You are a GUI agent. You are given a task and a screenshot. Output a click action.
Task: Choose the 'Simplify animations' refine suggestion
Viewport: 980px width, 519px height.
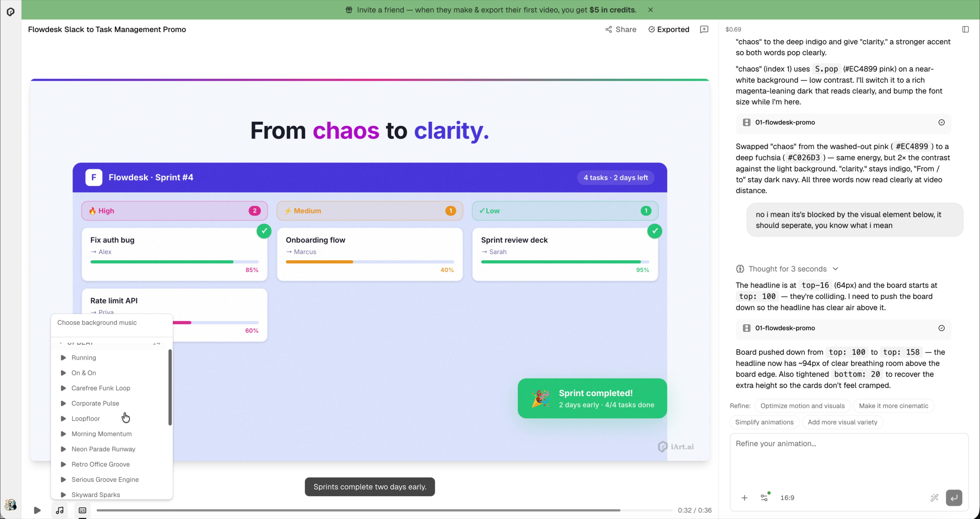[764, 422]
